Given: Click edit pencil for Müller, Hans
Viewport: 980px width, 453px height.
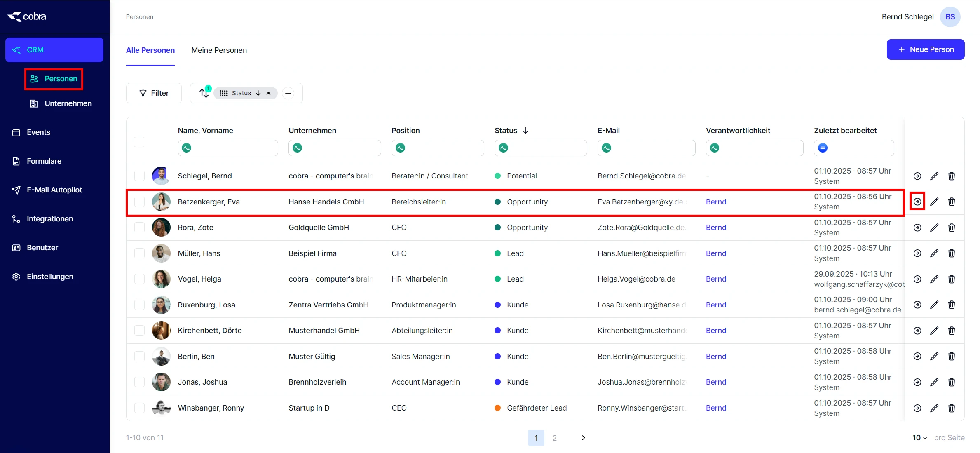Looking at the screenshot, I should (934, 253).
